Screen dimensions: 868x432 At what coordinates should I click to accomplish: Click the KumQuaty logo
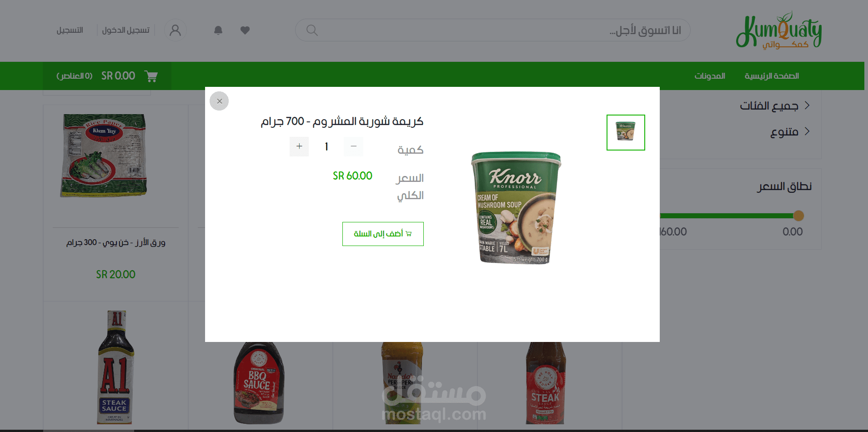click(x=779, y=30)
